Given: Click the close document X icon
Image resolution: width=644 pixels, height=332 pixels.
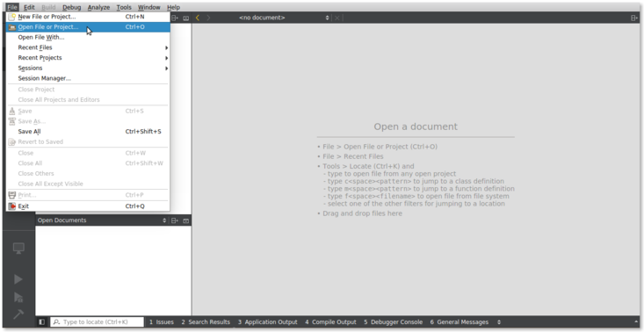Looking at the screenshot, I should click(336, 18).
